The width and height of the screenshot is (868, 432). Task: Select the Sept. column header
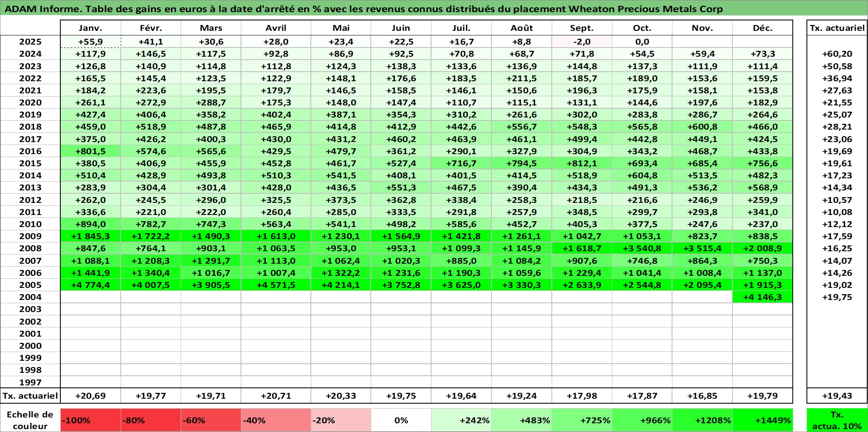[582, 28]
